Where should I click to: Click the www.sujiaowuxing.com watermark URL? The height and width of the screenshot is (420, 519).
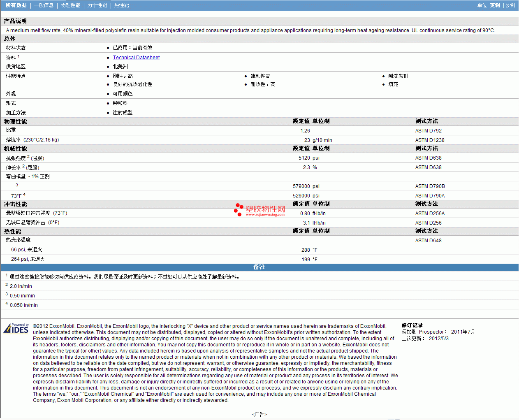(x=265, y=214)
